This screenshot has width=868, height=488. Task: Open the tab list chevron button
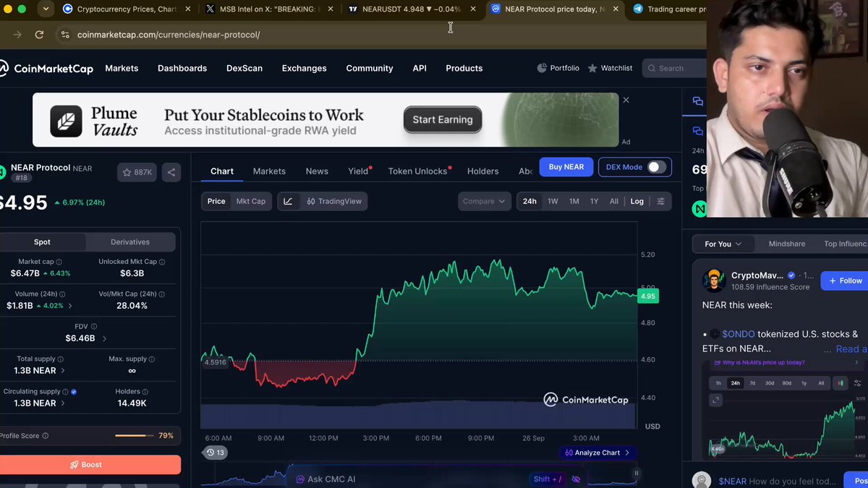[46, 9]
